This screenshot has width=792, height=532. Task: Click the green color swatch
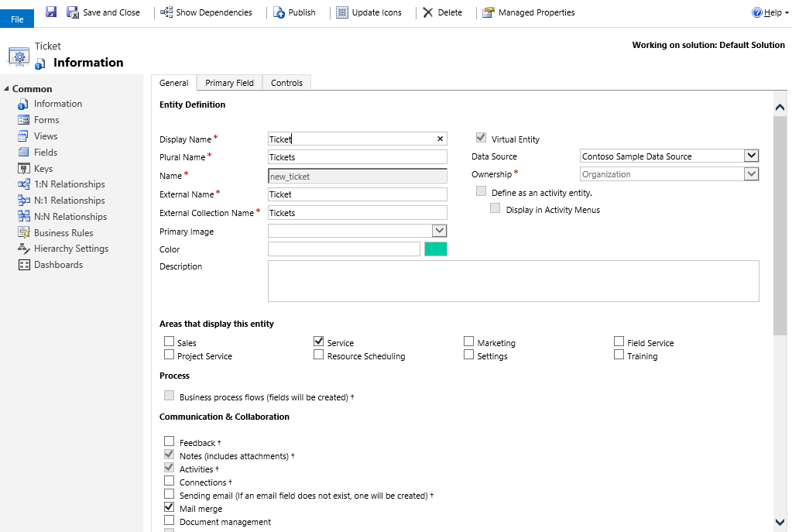[436, 249]
